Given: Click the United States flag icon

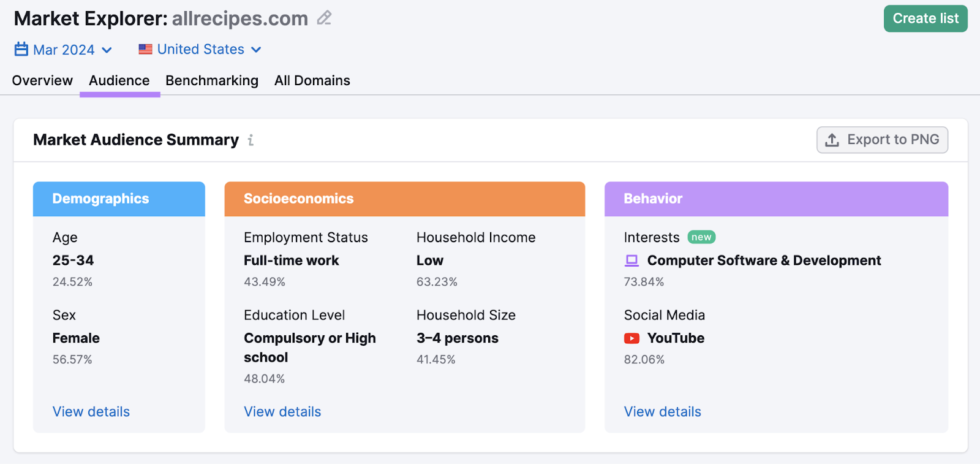Looking at the screenshot, I should point(145,49).
